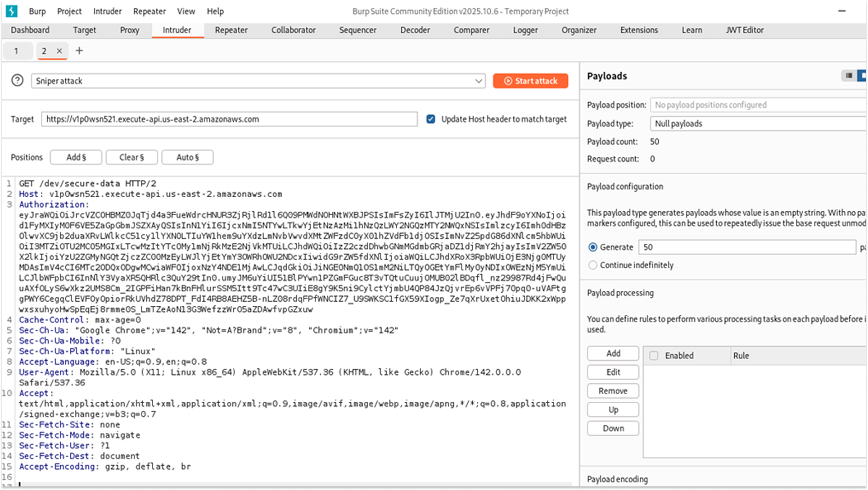This screenshot has width=868, height=490.
Task: Open the Intruder menu
Action: [107, 11]
